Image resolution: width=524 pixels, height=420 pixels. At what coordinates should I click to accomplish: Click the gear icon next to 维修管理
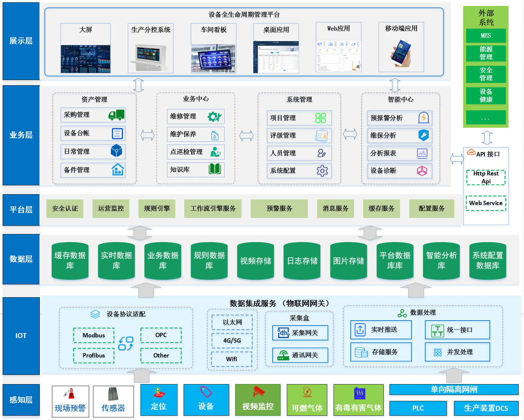pos(214,117)
